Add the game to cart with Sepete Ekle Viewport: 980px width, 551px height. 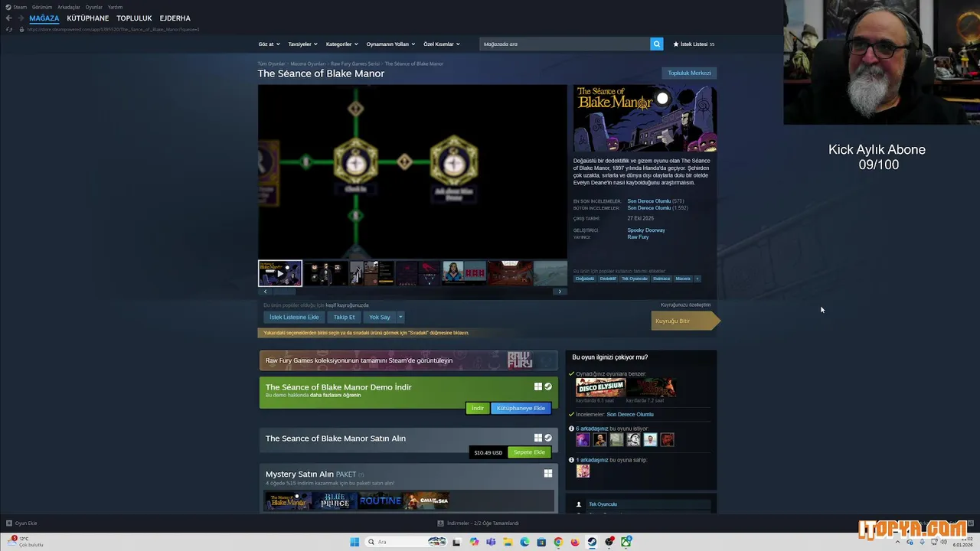pos(529,452)
